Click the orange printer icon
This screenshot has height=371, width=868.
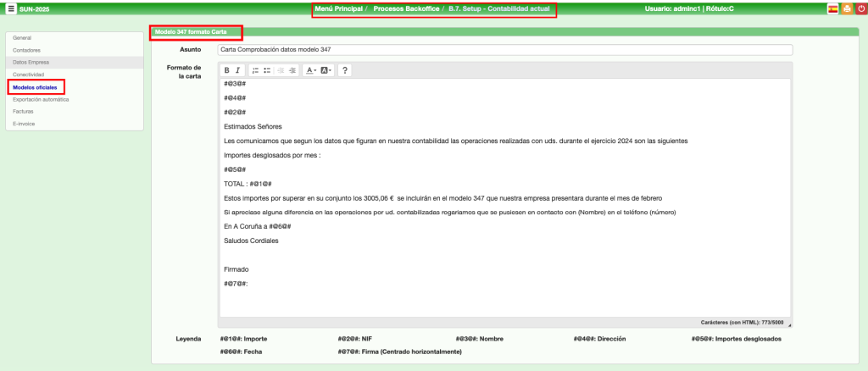(x=846, y=8)
